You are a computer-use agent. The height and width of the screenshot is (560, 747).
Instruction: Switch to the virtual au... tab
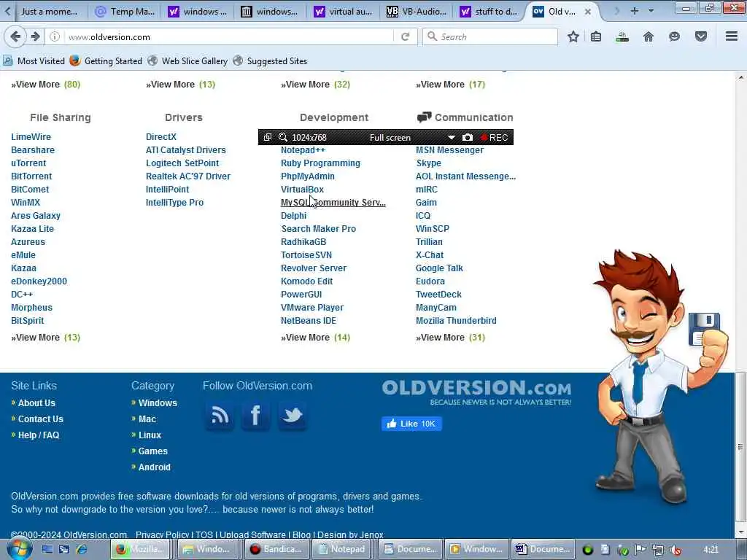[x=344, y=12]
